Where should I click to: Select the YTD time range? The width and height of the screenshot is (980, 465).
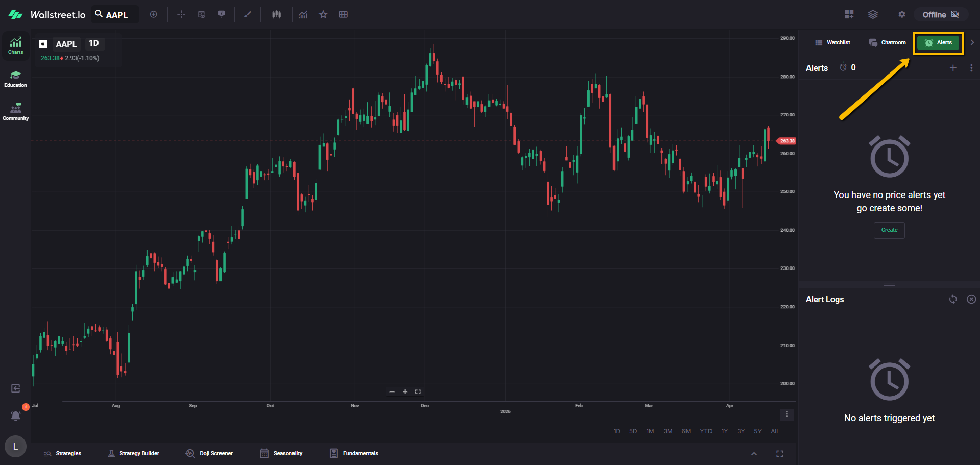706,432
